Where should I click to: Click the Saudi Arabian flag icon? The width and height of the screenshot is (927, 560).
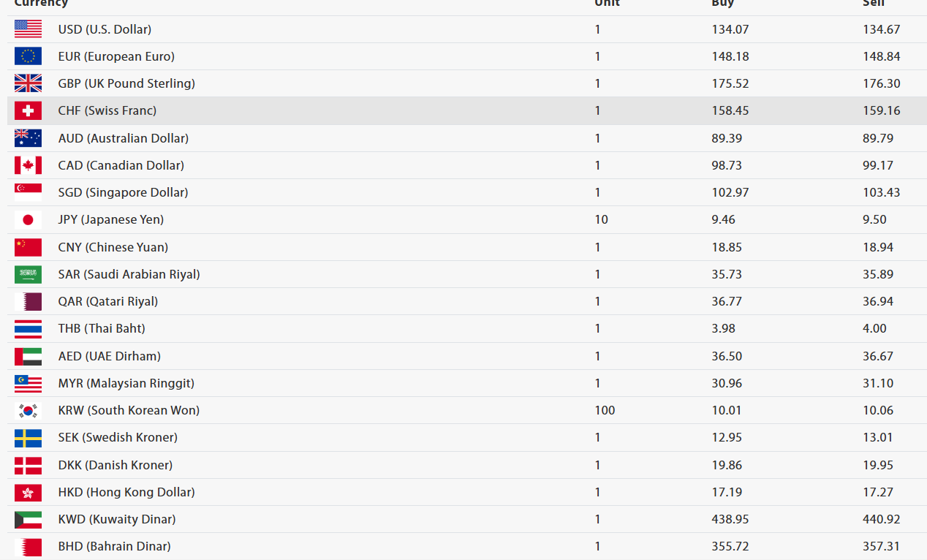[x=28, y=274]
